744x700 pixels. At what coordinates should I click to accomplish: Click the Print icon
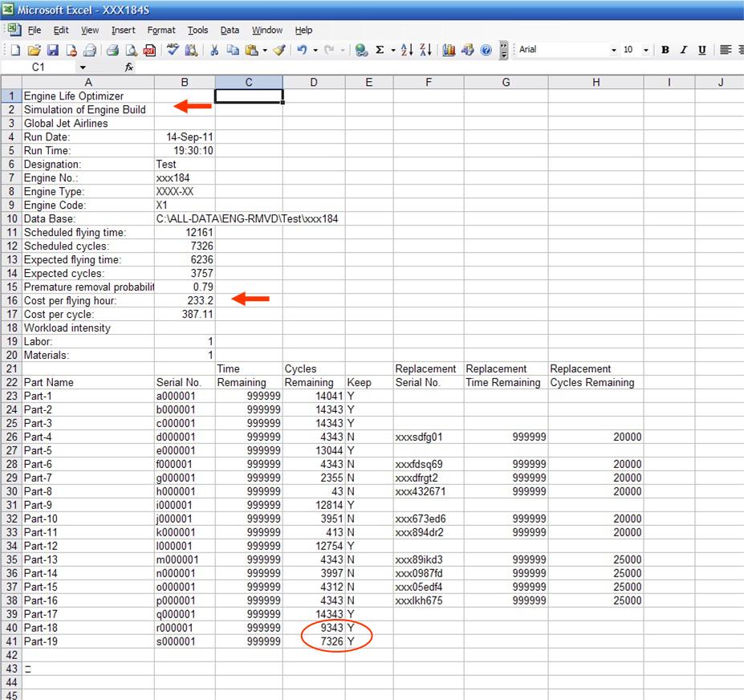tap(112, 50)
